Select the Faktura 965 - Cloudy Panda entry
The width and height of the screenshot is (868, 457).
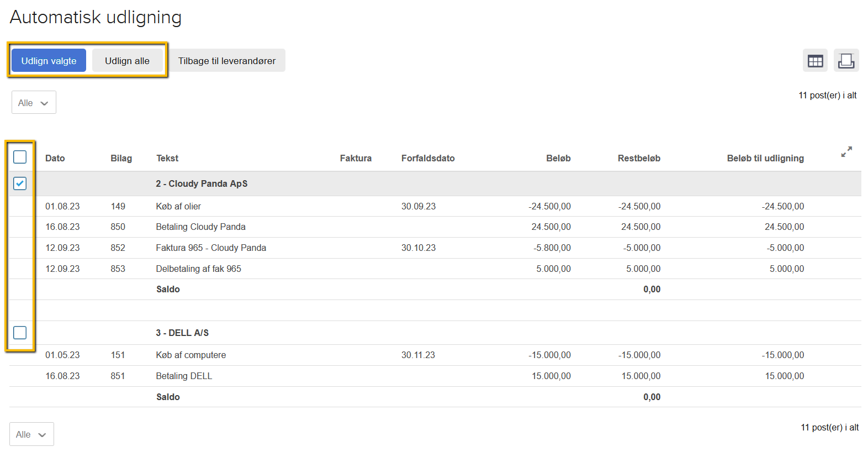click(211, 248)
